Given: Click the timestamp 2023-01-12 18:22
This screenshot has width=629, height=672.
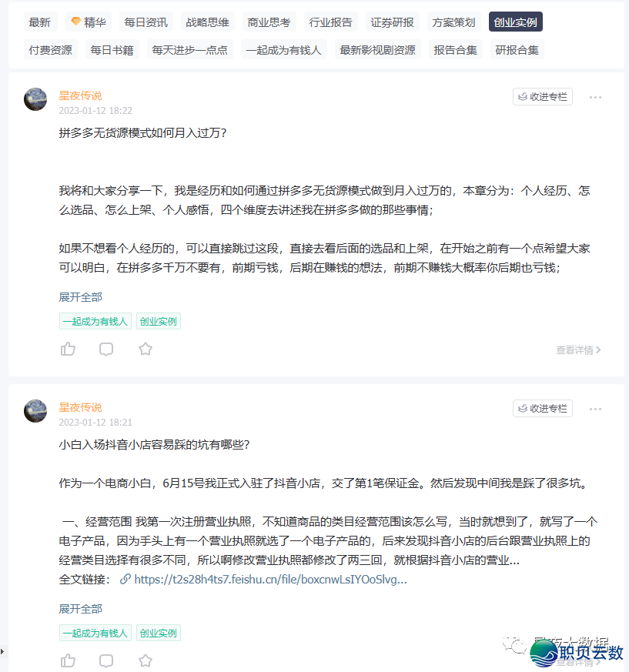Looking at the screenshot, I should pos(95,111).
